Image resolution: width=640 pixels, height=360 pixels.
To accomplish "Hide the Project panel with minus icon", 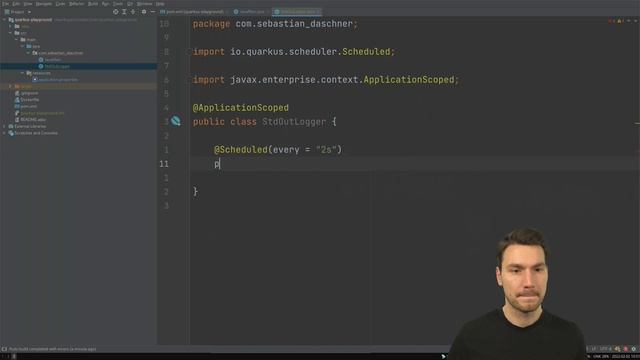I will coord(153,12).
